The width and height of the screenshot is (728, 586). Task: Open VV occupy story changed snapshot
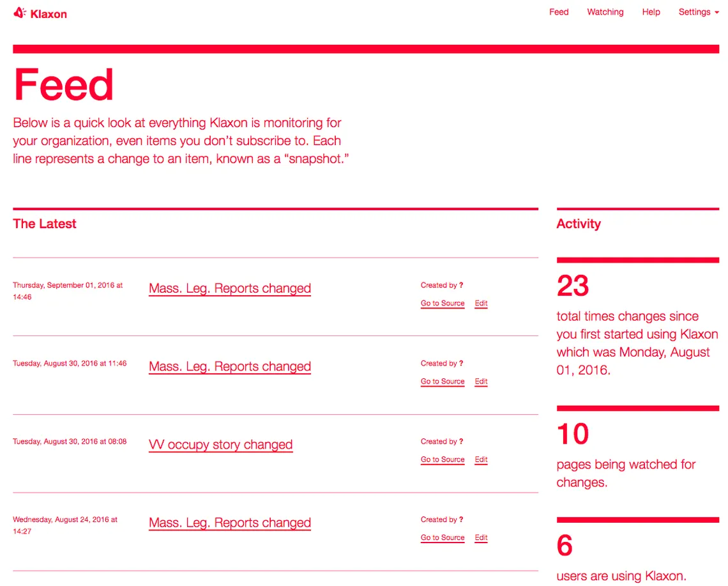(x=220, y=444)
